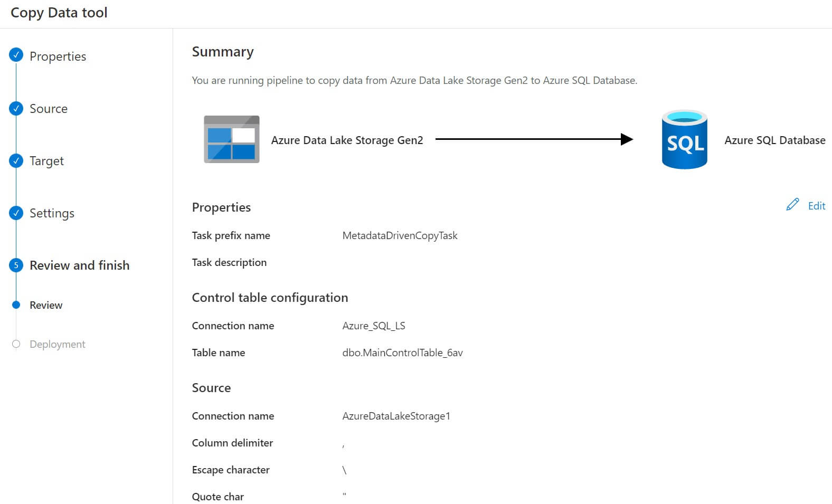
Task: Click the Settings step checkmark icon
Action: pos(16,213)
